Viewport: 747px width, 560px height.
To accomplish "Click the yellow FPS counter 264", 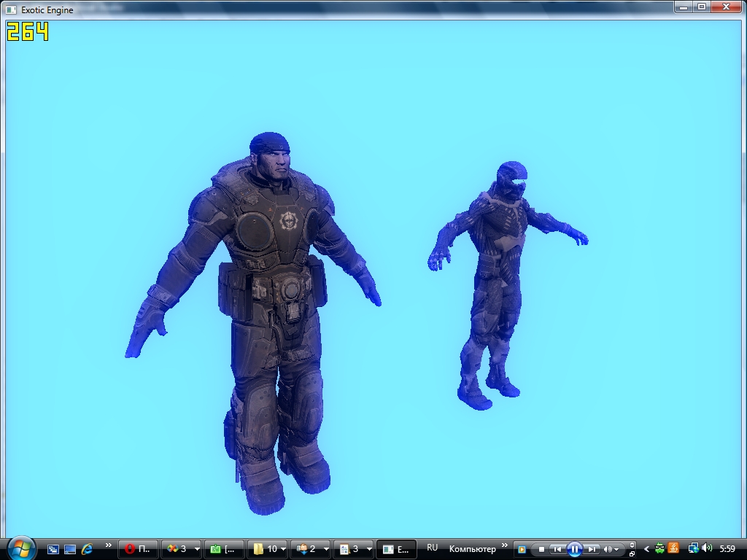I will pos(28,31).
